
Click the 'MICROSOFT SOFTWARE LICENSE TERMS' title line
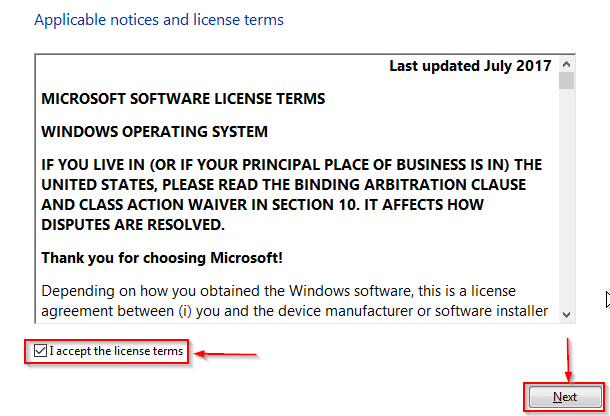coord(183,99)
